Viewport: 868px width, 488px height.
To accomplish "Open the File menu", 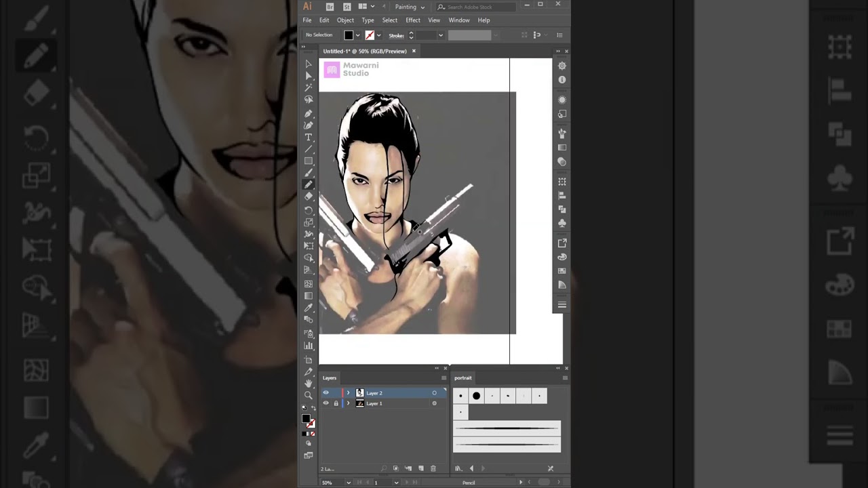I will 307,20.
